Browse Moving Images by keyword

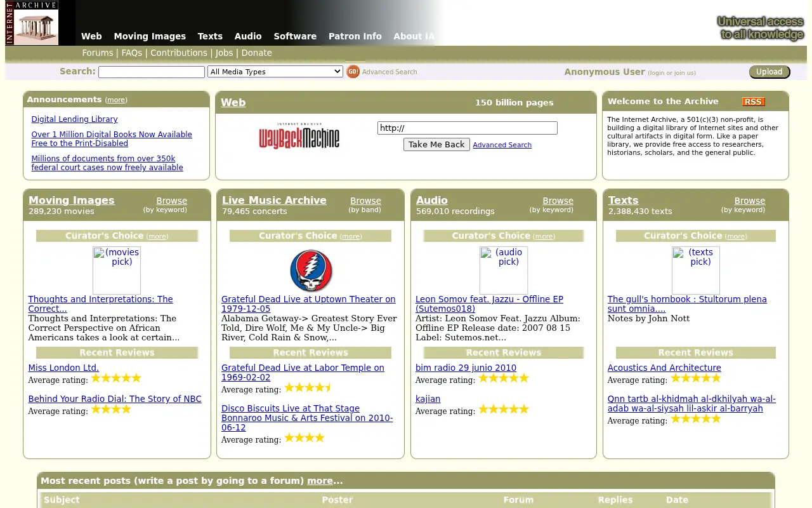coord(171,201)
